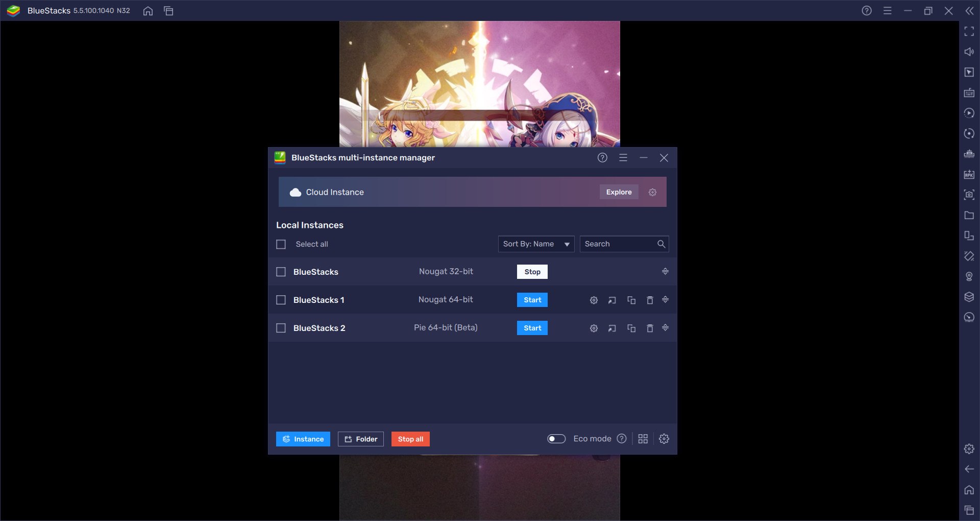Click the Android home icon in sidebar

coord(969,490)
